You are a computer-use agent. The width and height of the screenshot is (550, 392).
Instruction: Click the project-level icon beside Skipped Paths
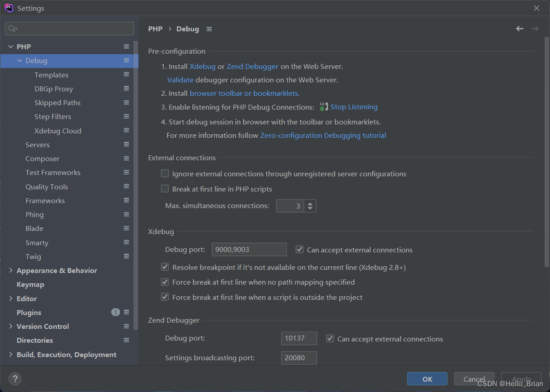127,102
